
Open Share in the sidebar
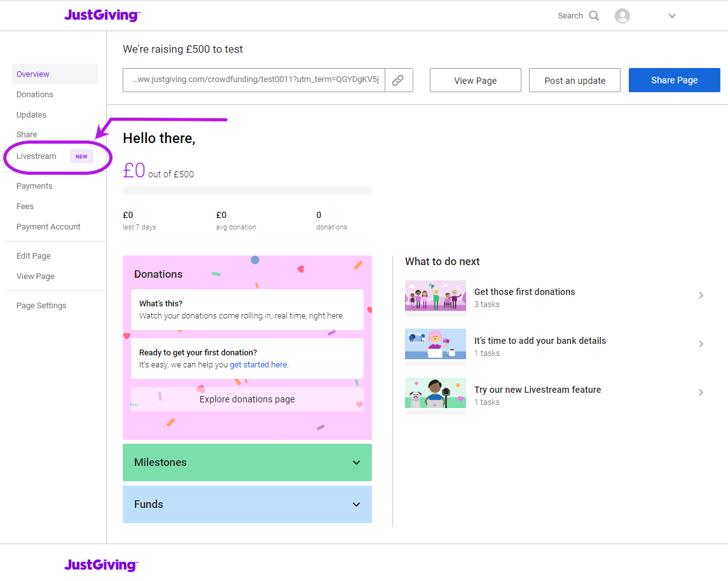(x=27, y=135)
